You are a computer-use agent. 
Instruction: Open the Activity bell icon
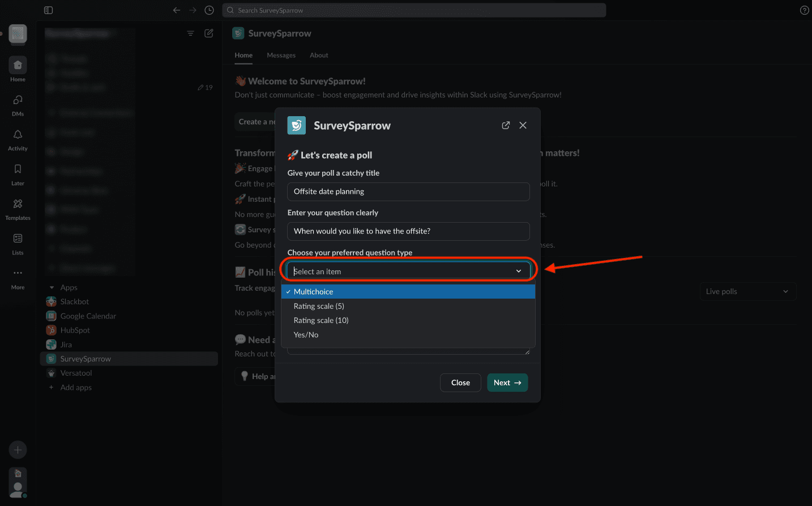click(x=18, y=135)
